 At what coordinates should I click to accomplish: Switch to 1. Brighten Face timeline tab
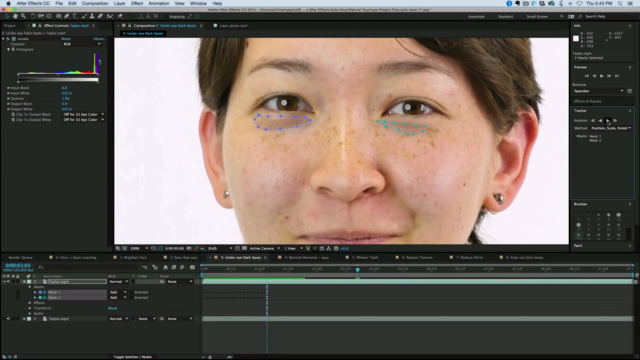(x=133, y=258)
